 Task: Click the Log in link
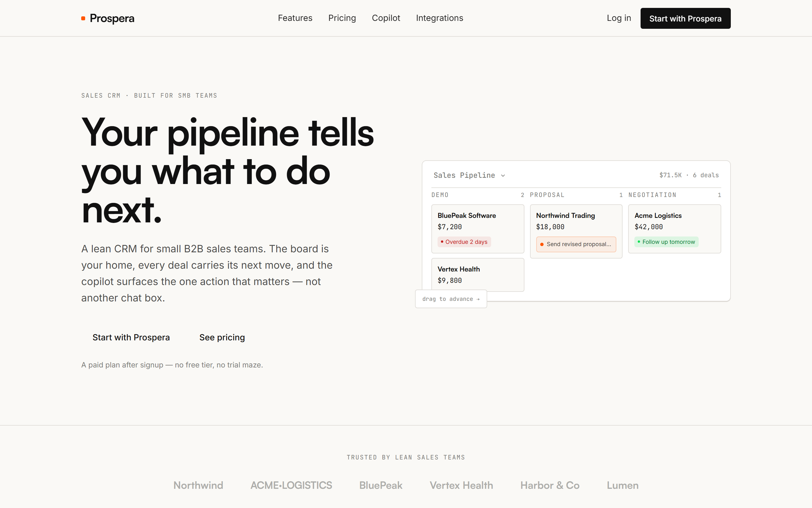point(619,18)
